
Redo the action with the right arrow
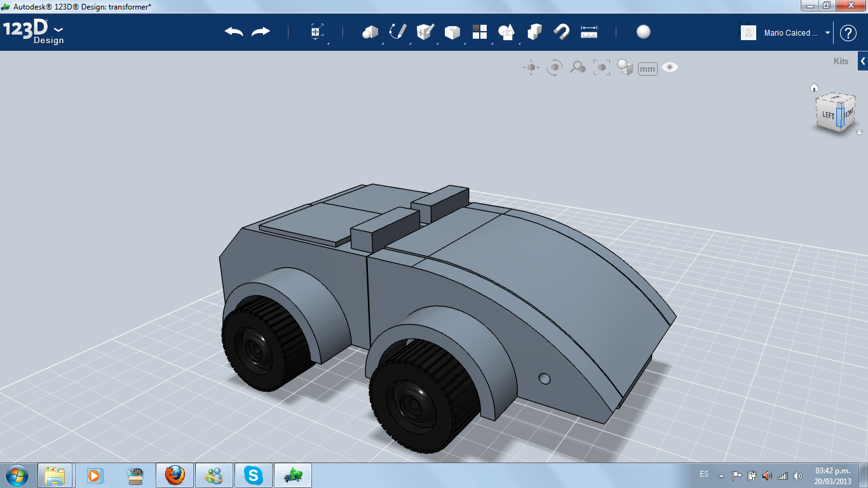[261, 32]
